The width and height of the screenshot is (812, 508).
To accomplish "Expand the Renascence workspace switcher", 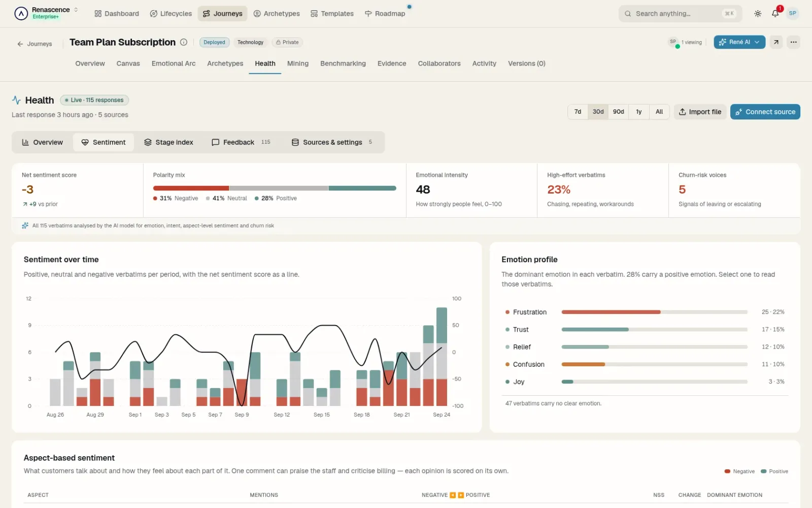I will (x=76, y=10).
